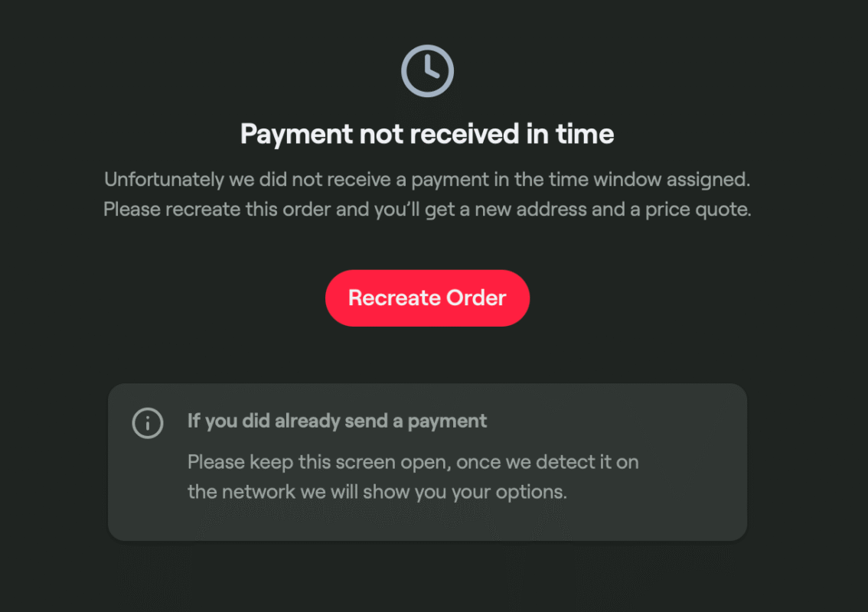Click the word "Order" on the red button
The height and width of the screenshot is (612, 868).
coord(476,298)
